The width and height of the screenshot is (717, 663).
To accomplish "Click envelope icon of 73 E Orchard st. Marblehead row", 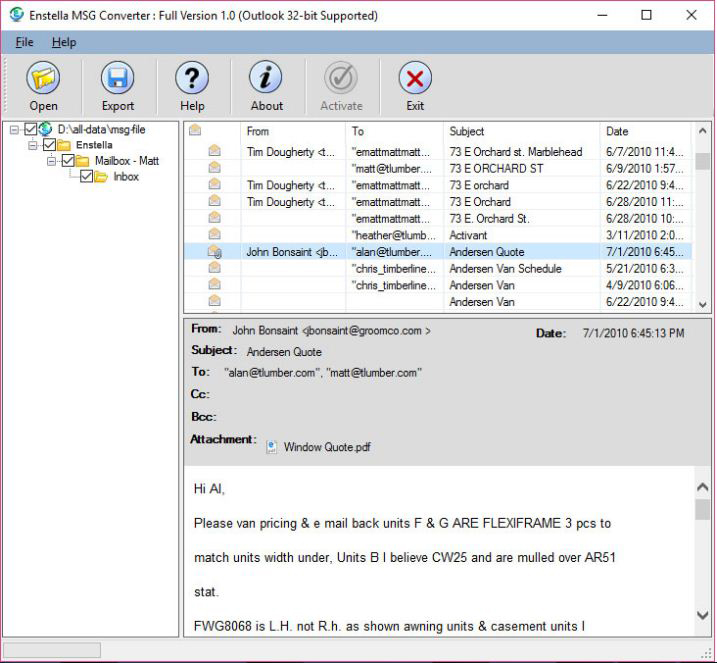I will point(214,150).
